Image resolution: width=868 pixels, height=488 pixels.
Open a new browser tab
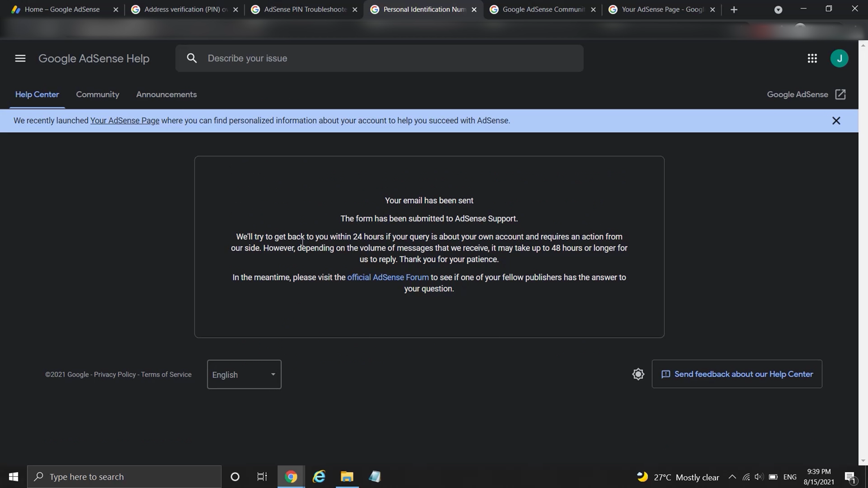tap(734, 10)
